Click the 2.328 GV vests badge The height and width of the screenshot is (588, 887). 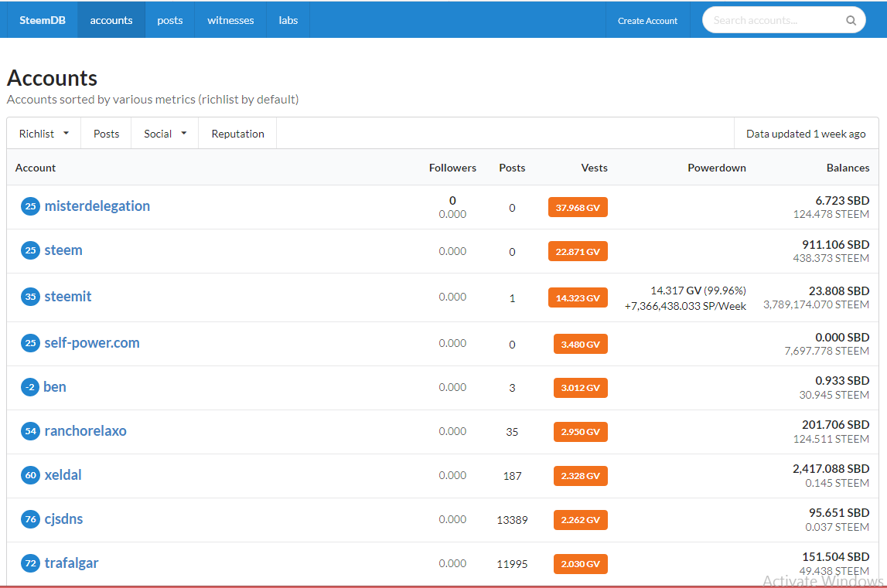[x=581, y=476]
